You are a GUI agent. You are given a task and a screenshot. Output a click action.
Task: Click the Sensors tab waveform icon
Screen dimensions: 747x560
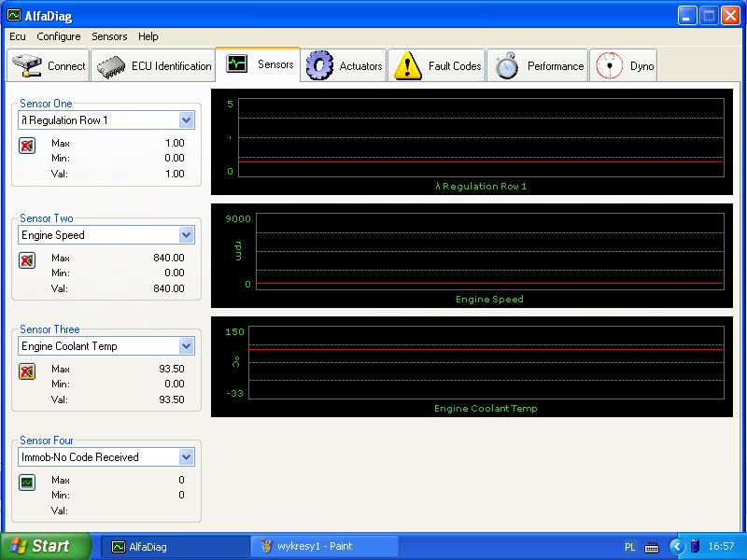tap(236, 63)
